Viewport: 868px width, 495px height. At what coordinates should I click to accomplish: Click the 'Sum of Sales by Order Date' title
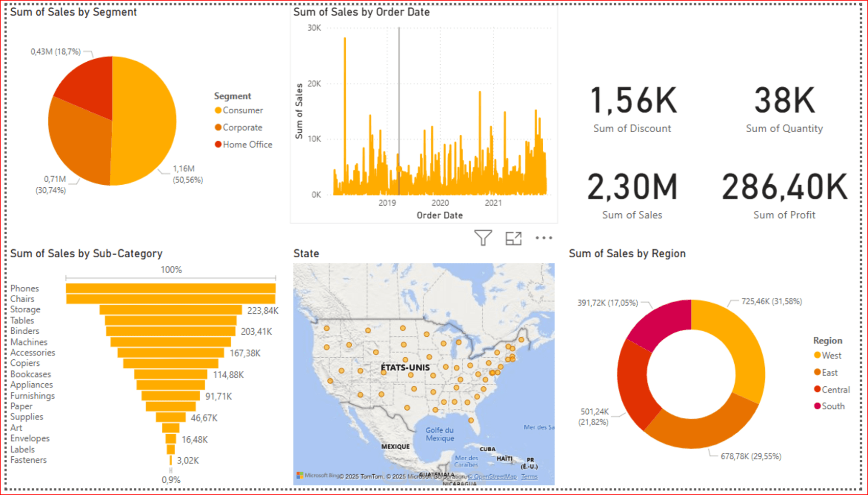361,12
